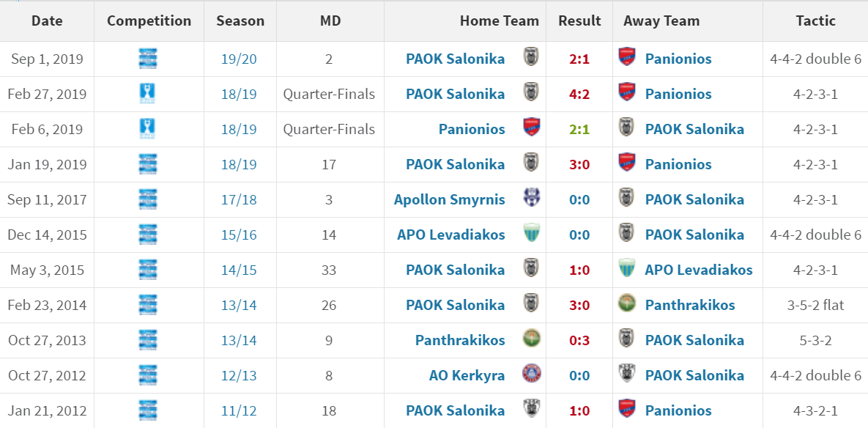Click APO Levadiakos crest in Dec 14, 2015 row
Image resolution: width=868 pixels, height=428 pixels.
coord(532,233)
